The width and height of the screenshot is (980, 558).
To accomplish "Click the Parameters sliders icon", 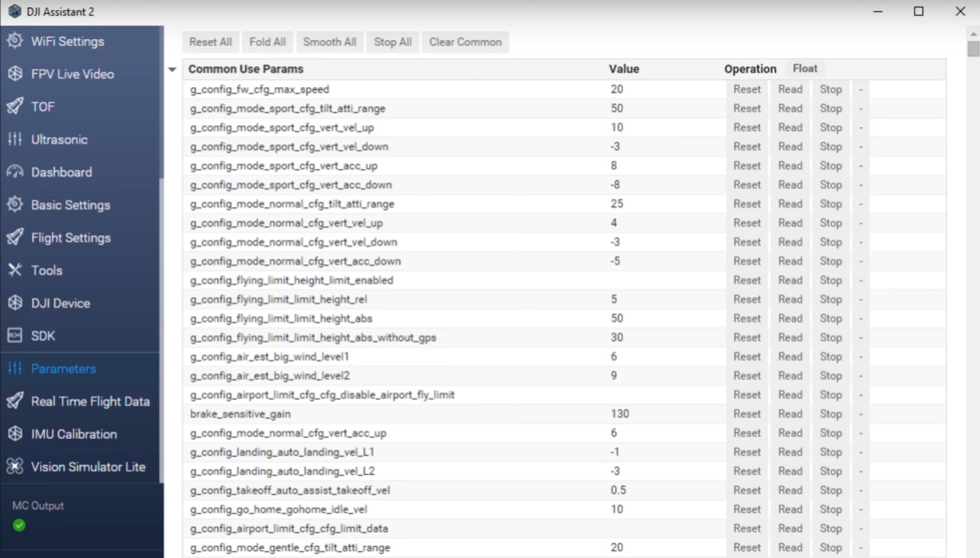I will (15, 368).
